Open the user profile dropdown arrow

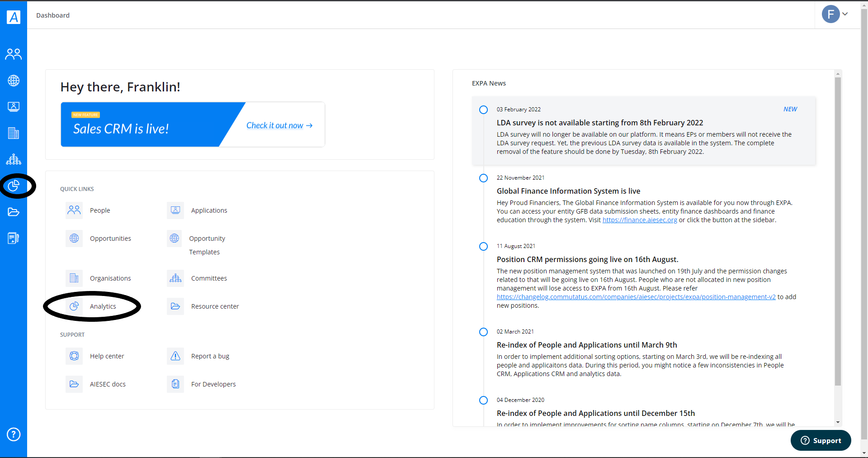(x=845, y=14)
